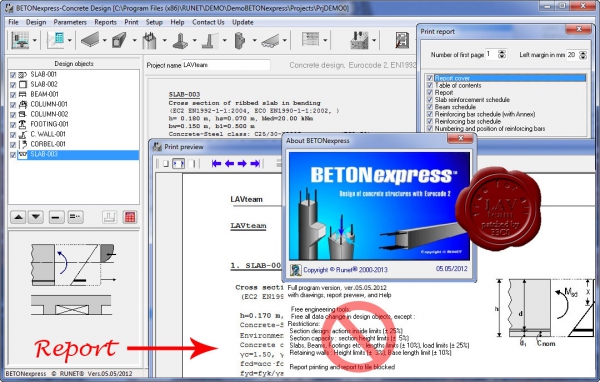Image resolution: width=600 pixels, height=382 pixels.
Task: Open the beam section toolbar icon
Action: pos(119,40)
